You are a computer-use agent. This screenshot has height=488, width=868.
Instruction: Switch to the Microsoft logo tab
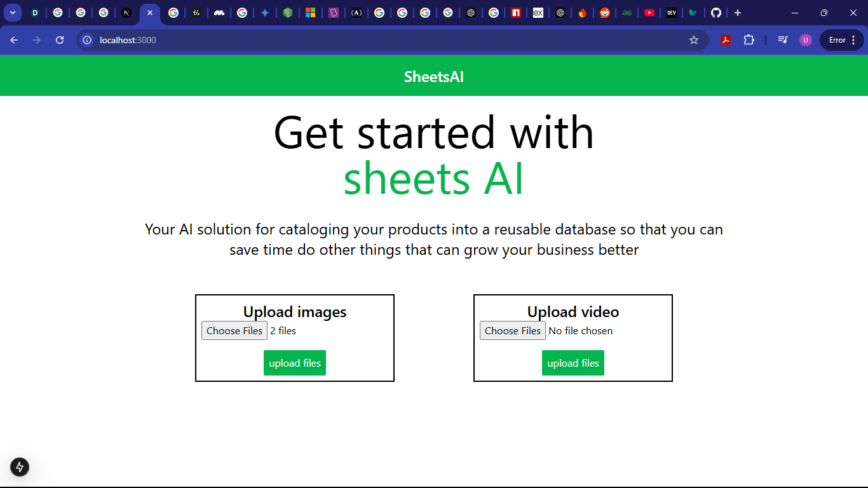(311, 13)
